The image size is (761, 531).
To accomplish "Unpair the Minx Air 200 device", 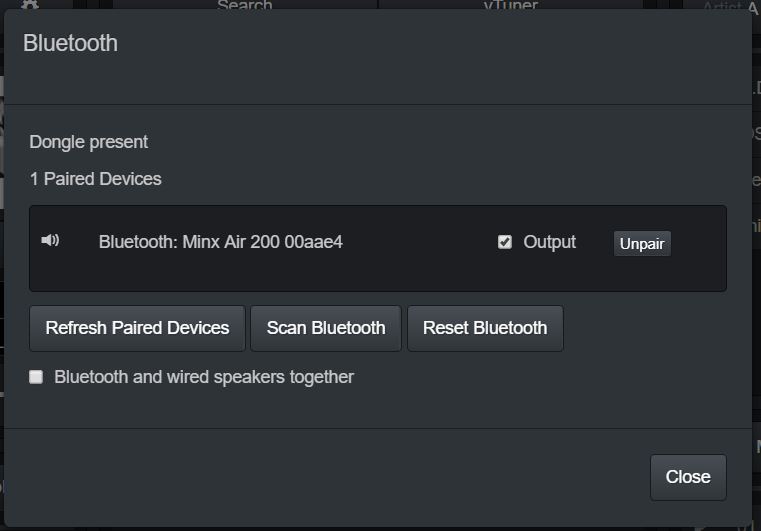I will tap(642, 243).
